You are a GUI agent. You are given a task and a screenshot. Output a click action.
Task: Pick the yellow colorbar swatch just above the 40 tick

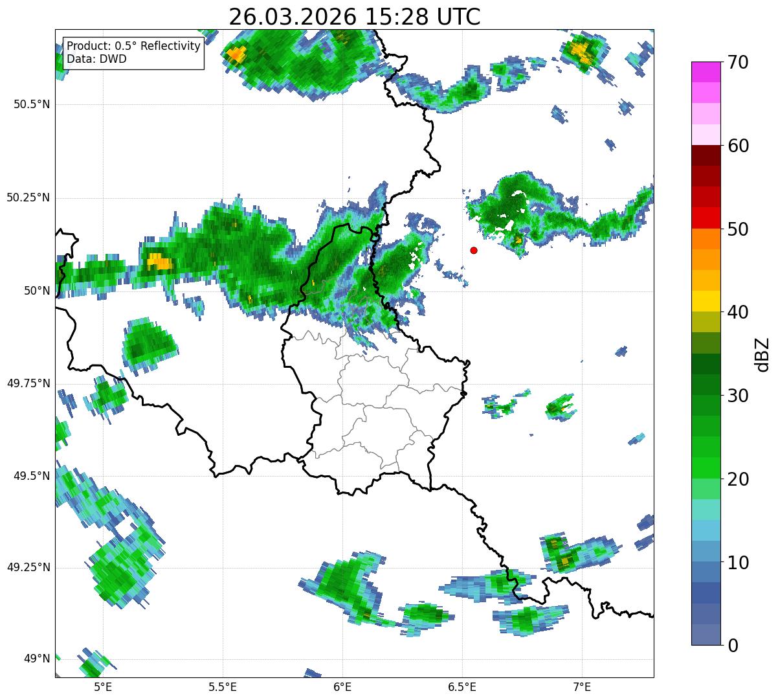point(706,302)
